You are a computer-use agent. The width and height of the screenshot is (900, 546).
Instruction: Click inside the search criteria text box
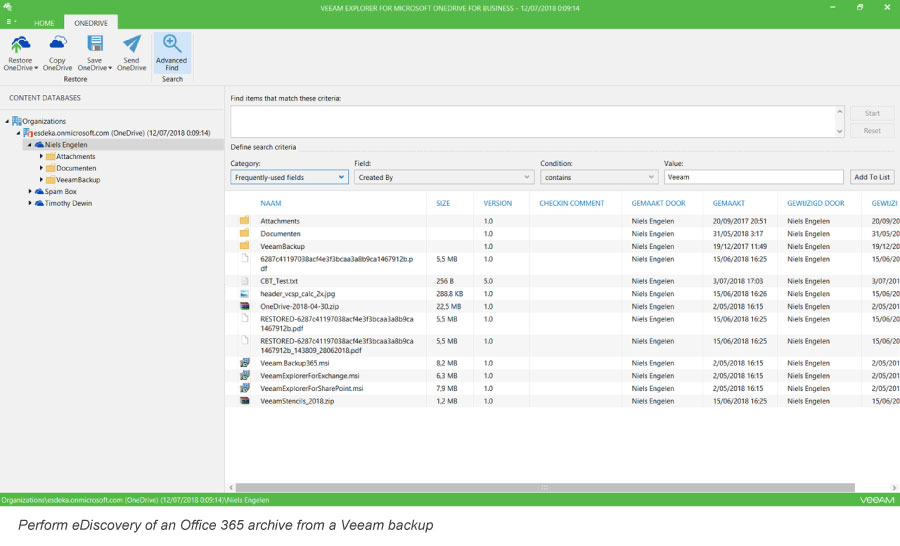(533, 121)
